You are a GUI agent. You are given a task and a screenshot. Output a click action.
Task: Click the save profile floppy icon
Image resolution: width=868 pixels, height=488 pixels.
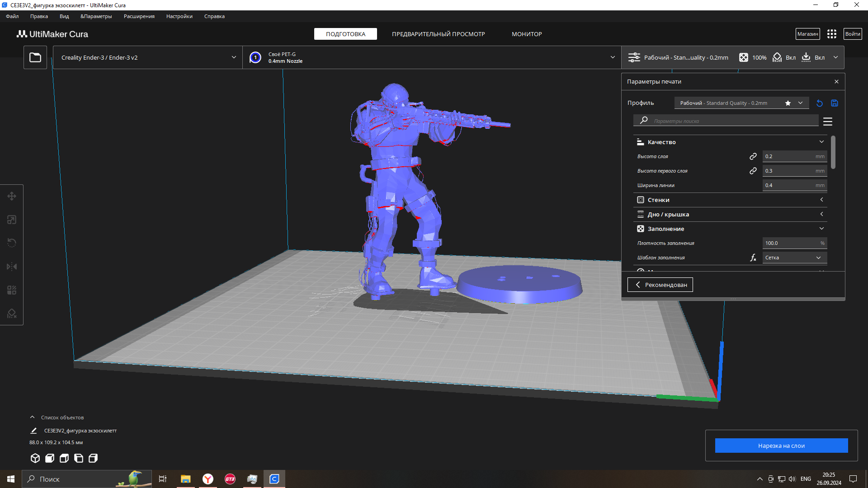835,103
